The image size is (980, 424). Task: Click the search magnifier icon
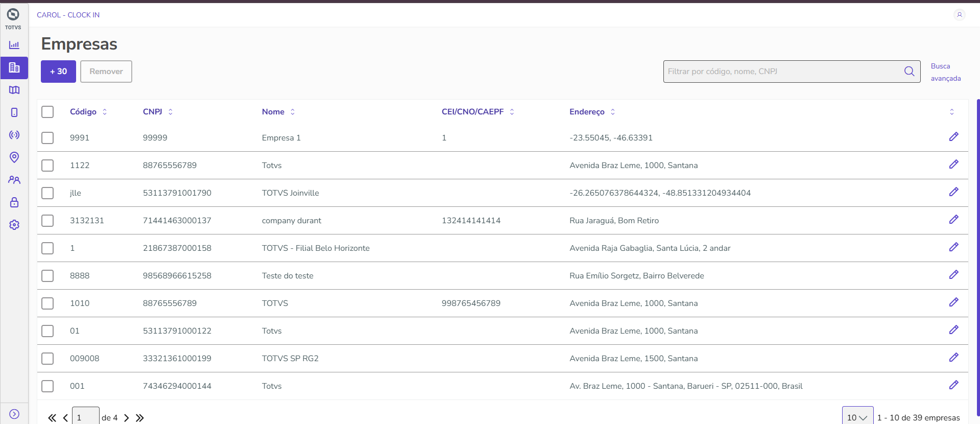(x=909, y=72)
